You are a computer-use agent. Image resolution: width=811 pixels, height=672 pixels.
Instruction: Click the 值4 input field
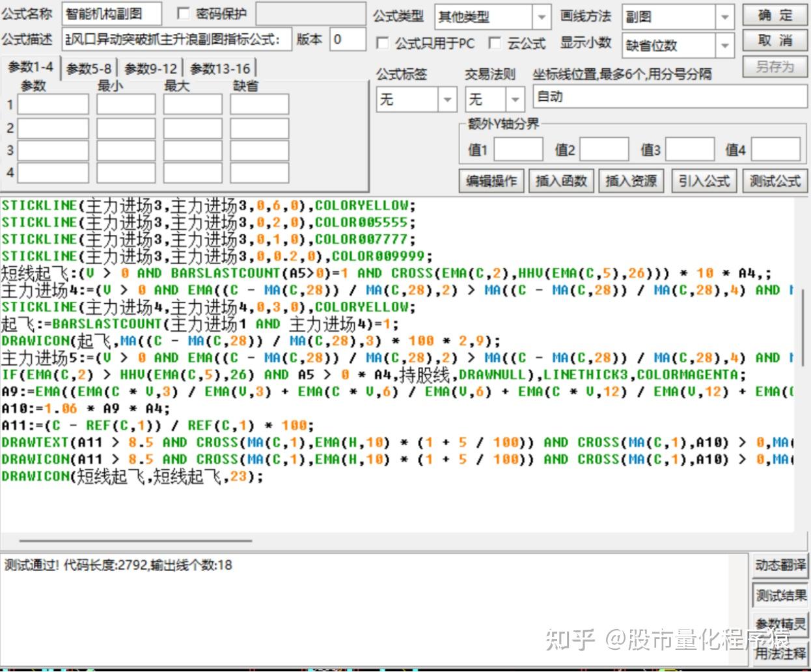coord(776,149)
